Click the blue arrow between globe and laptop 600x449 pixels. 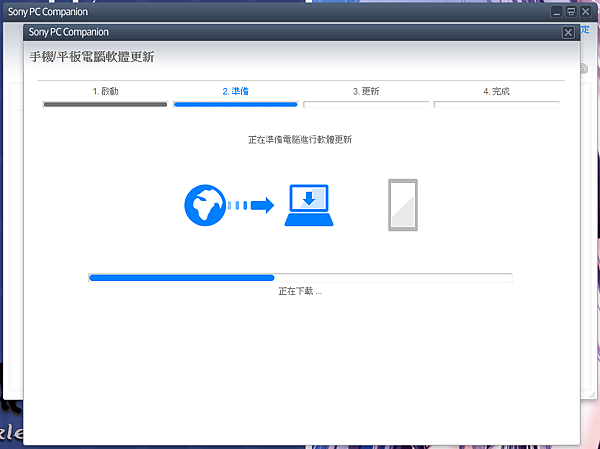pyautogui.click(x=251, y=206)
